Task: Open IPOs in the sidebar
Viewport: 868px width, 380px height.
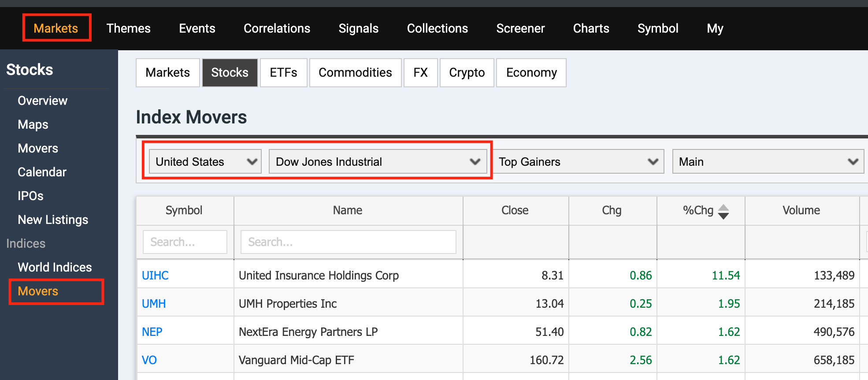Action: (30, 196)
